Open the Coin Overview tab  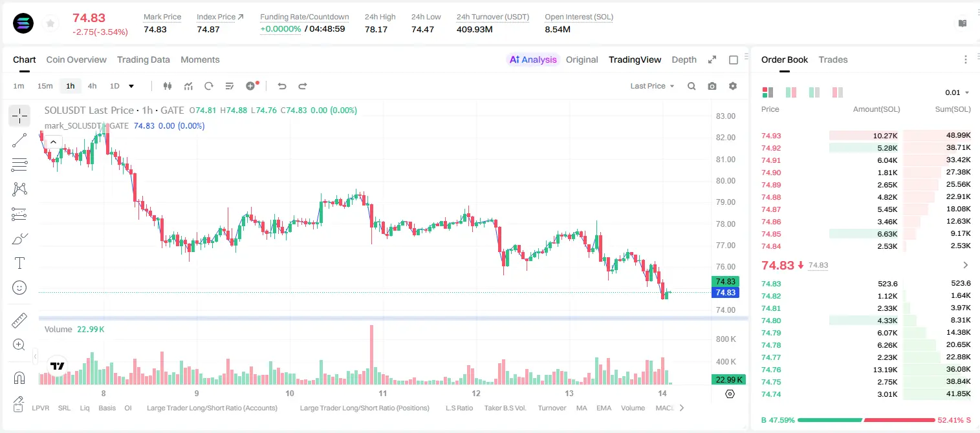(76, 59)
